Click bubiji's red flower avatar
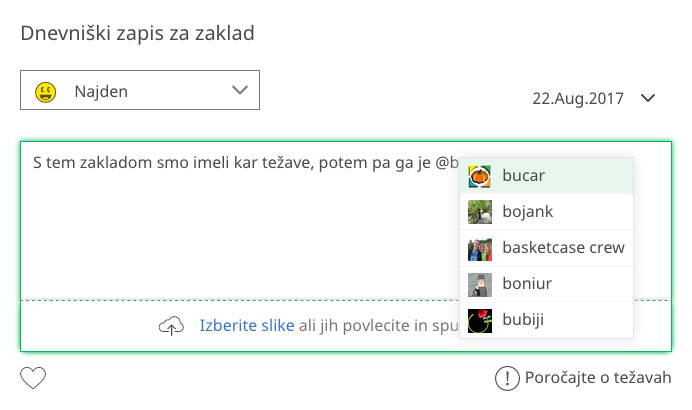The image size is (692, 410). pyautogui.click(x=480, y=321)
